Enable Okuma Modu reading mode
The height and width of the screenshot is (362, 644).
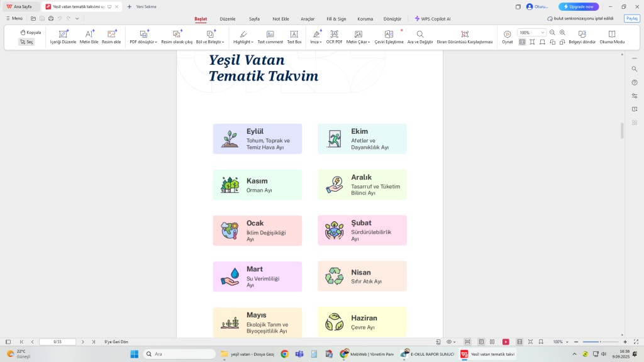[x=612, y=34]
